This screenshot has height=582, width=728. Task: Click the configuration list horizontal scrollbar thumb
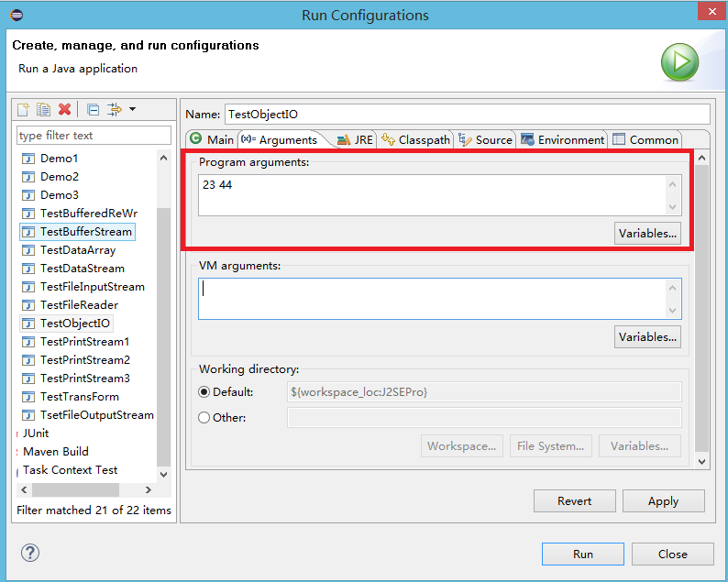click(75, 489)
